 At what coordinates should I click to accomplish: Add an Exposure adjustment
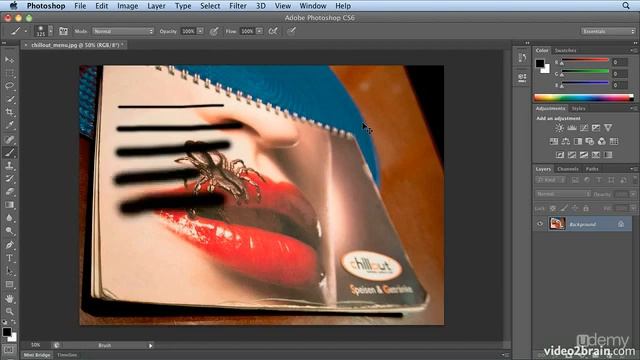(x=596, y=128)
